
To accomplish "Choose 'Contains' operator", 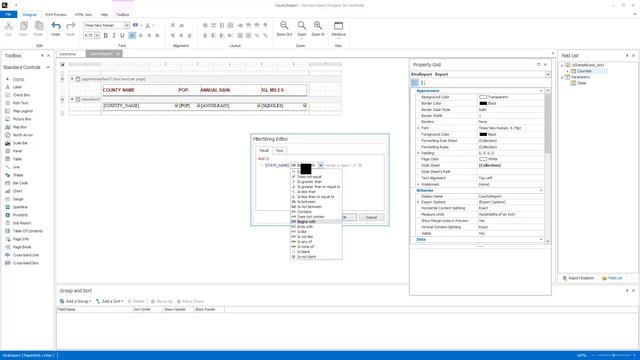I will [316, 212].
